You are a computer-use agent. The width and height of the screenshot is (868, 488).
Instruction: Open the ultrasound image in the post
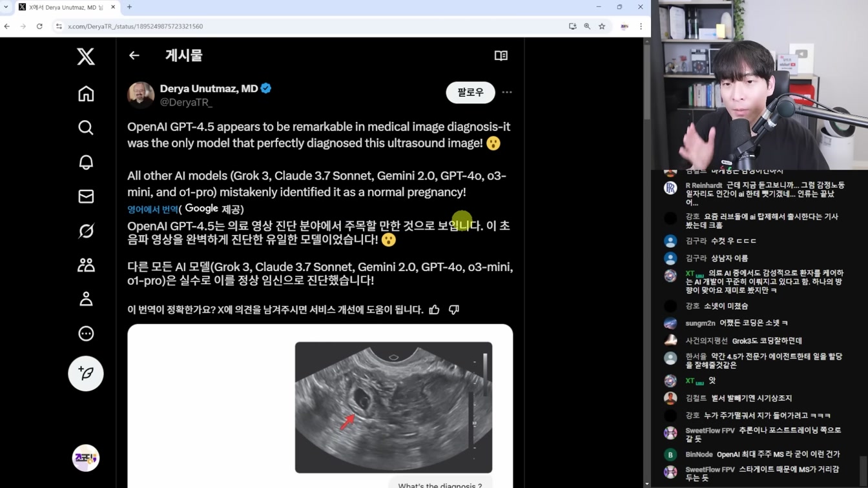point(393,407)
